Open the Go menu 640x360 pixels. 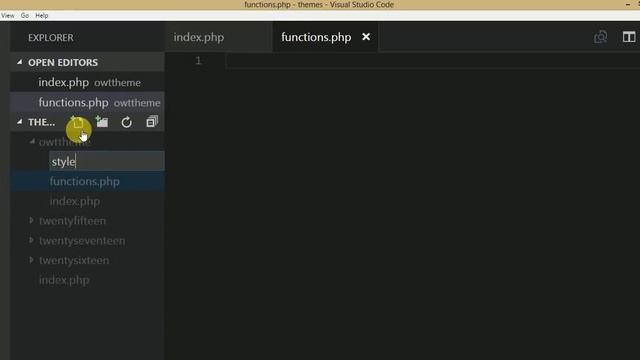(25, 16)
